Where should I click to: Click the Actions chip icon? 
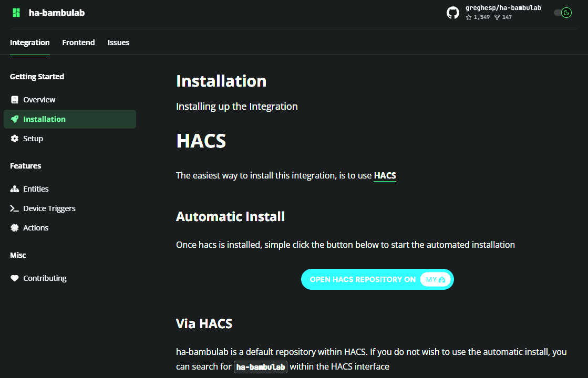pyautogui.click(x=15, y=228)
